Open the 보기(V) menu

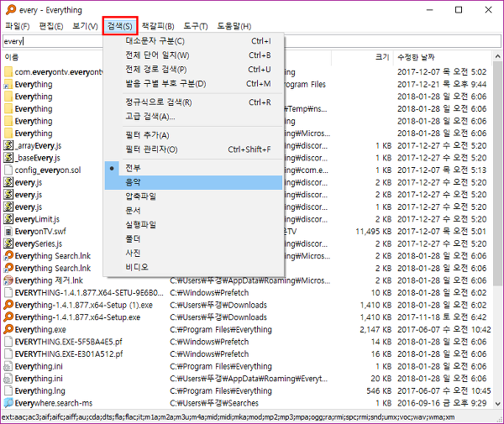[85, 26]
